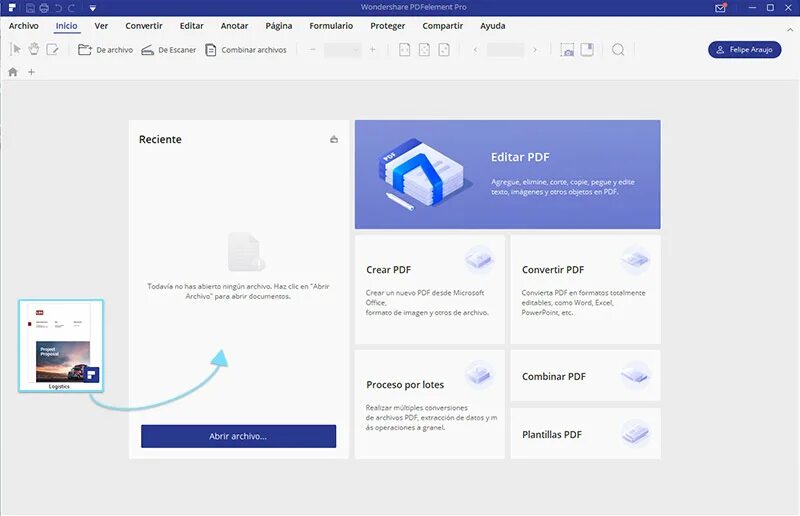800x516 pixels.
Task: Select the hand pan tool
Action: coord(34,50)
